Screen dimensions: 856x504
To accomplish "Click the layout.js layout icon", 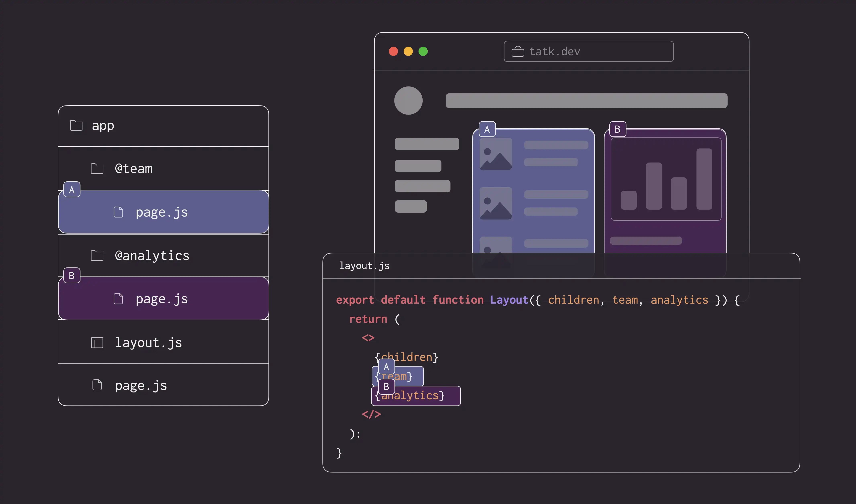I will (97, 342).
